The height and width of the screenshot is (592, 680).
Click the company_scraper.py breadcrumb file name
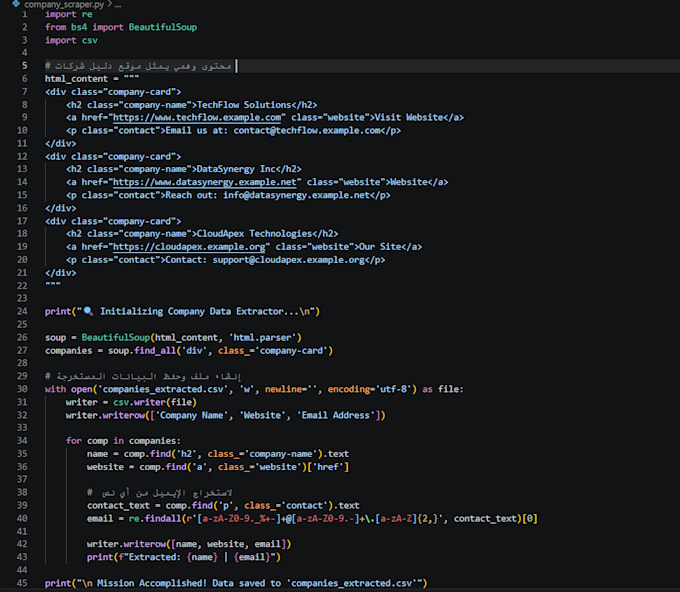pyautogui.click(x=64, y=4)
